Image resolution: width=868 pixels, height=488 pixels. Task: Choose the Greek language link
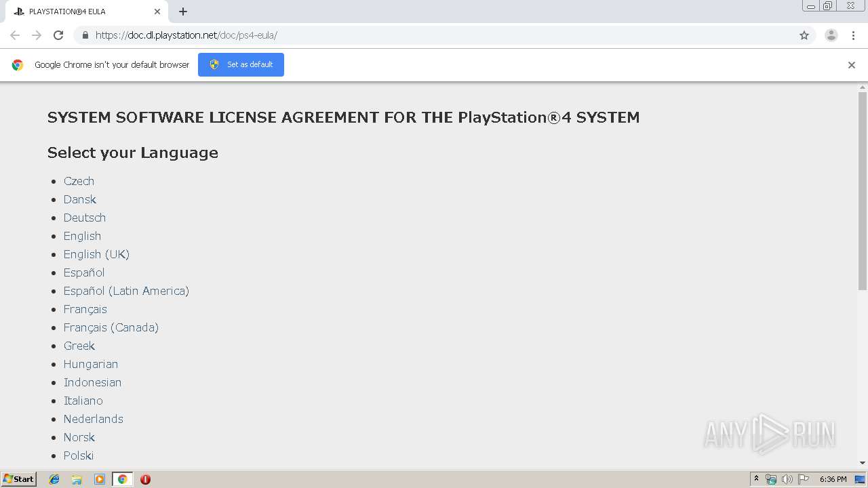point(79,346)
